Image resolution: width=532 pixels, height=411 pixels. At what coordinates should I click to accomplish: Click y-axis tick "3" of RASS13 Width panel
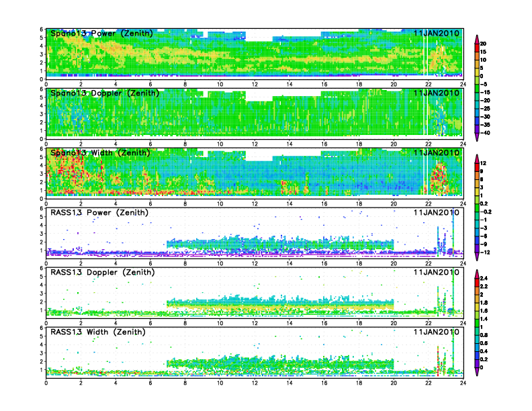pyautogui.click(x=42, y=353)
